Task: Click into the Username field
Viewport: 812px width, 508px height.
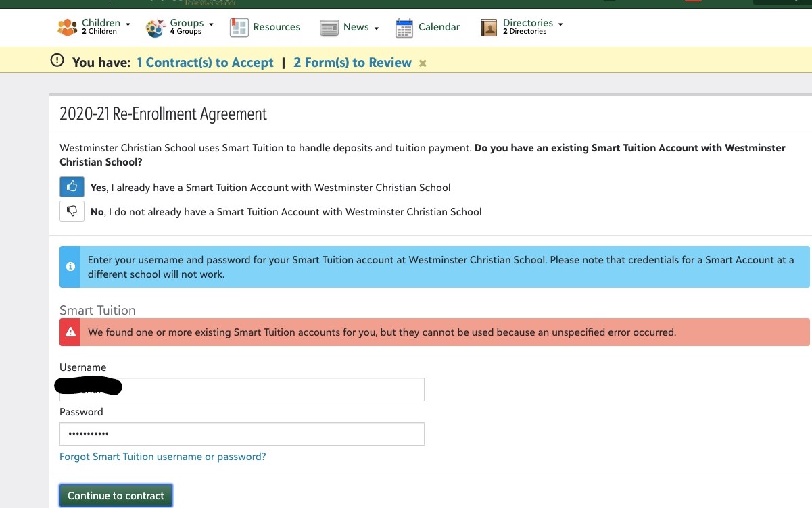Action: pos(242,389)
